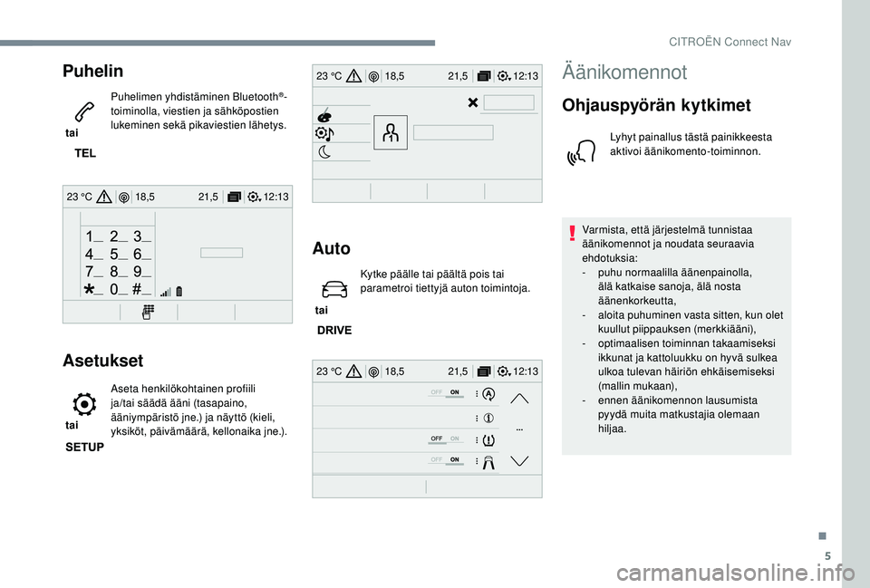Open the audio settings gear-and-note option
Screen dimensions: 870x588
point(324,134)
